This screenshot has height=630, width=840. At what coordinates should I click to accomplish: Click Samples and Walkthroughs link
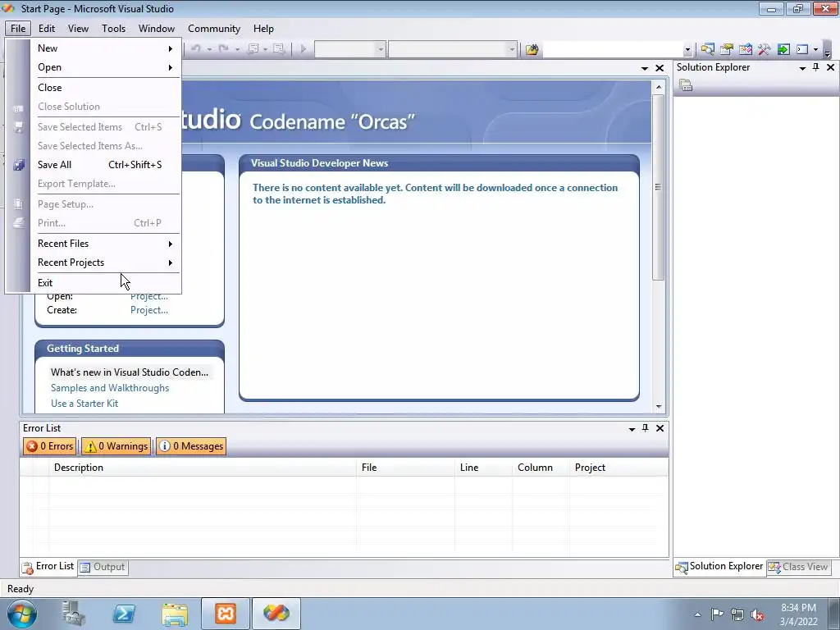point(110,388)
